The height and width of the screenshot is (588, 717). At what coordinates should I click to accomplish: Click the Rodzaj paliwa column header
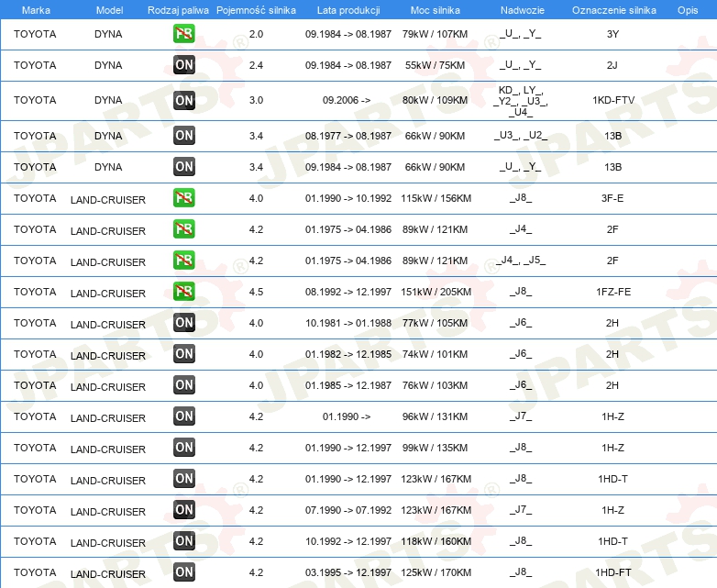(x=178, y=10)
